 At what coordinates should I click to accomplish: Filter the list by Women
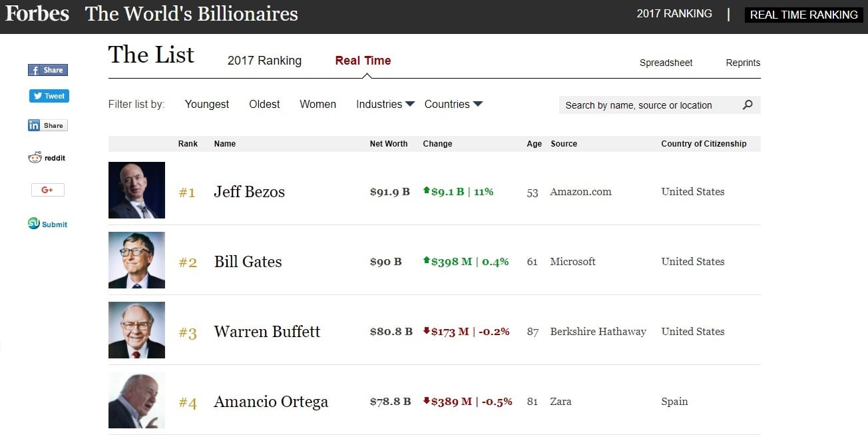pyautogui.click(x=318, y=104)
